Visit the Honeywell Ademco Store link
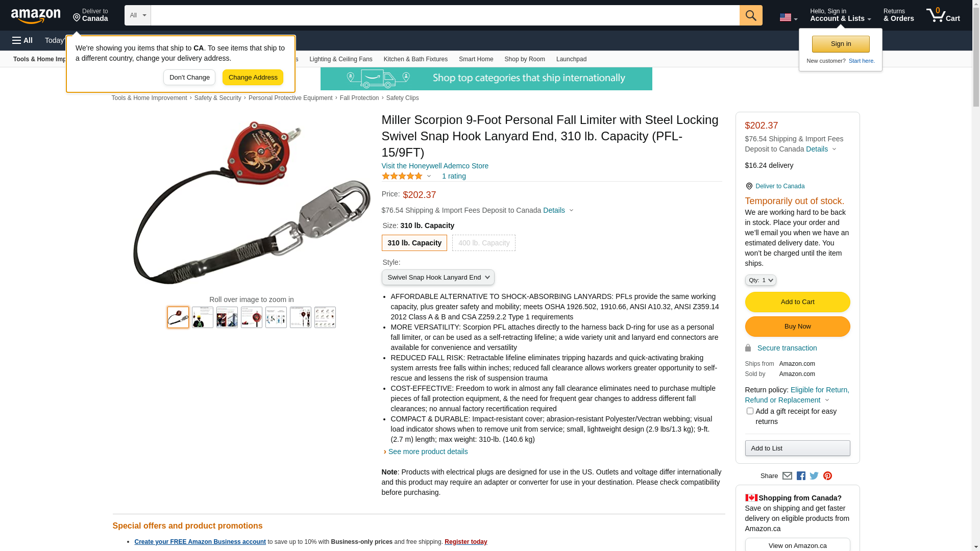 (435, 166)
